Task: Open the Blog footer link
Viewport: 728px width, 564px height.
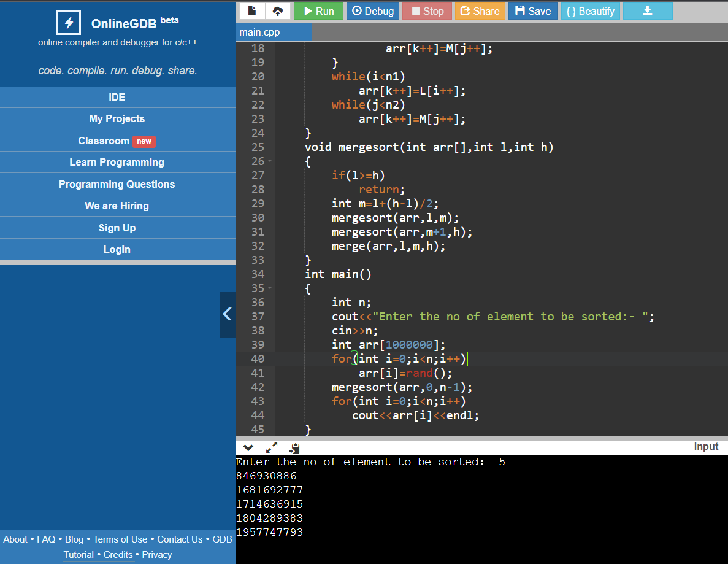Action: 74,539
